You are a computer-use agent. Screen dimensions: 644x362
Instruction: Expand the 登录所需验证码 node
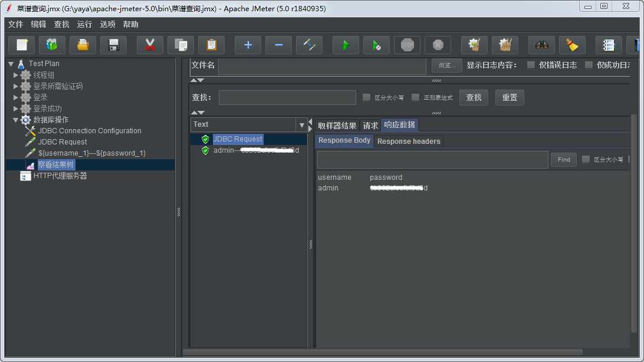point(15,86)
